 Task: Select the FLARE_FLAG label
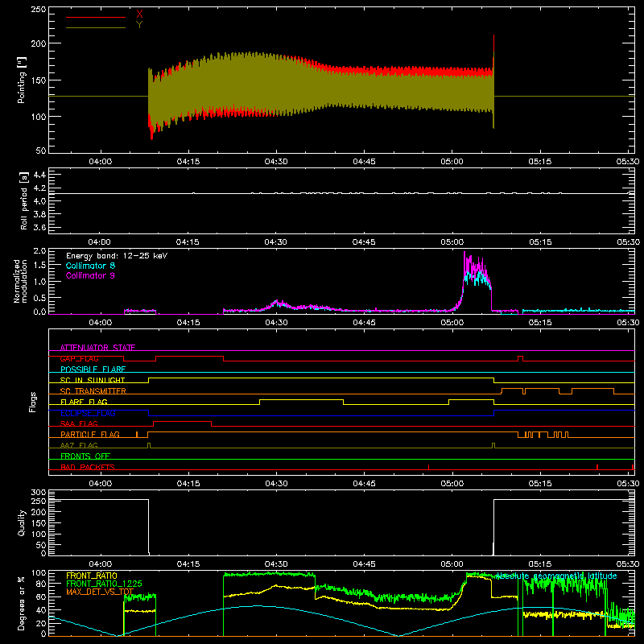84,402
